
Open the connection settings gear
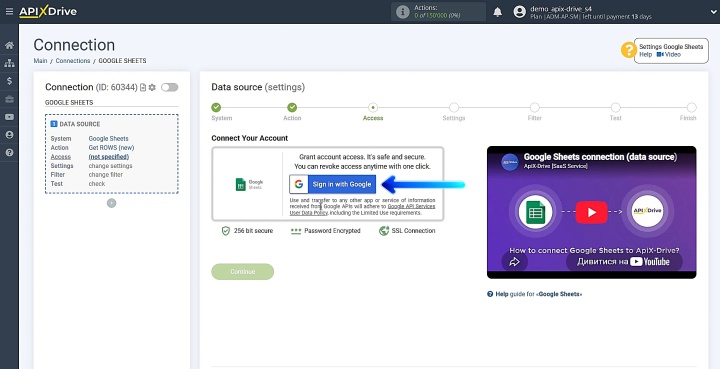click(x=152, y=87)
